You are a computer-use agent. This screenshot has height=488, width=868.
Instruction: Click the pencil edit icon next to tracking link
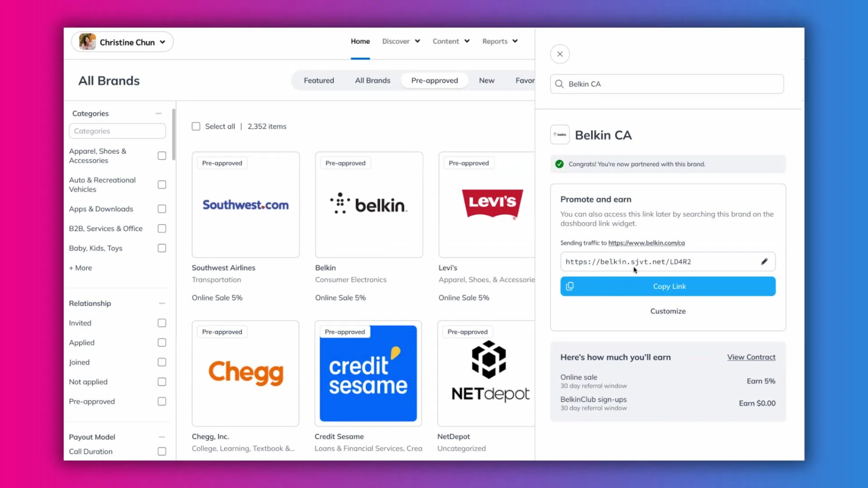(x=764, y=261)
